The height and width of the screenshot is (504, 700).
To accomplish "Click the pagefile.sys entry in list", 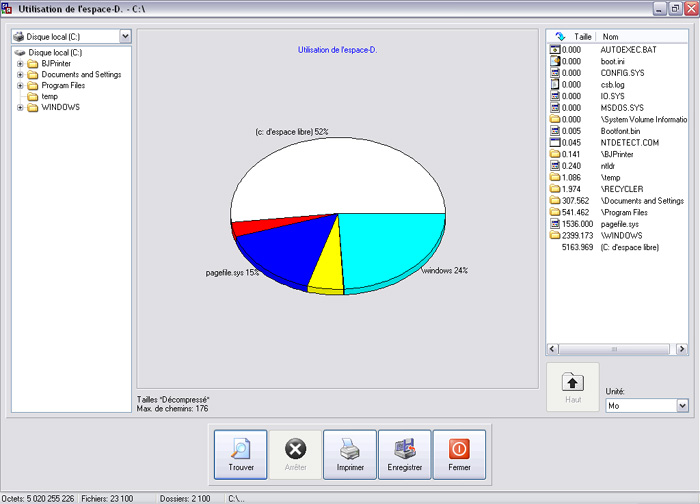I will tap(620, 224).
